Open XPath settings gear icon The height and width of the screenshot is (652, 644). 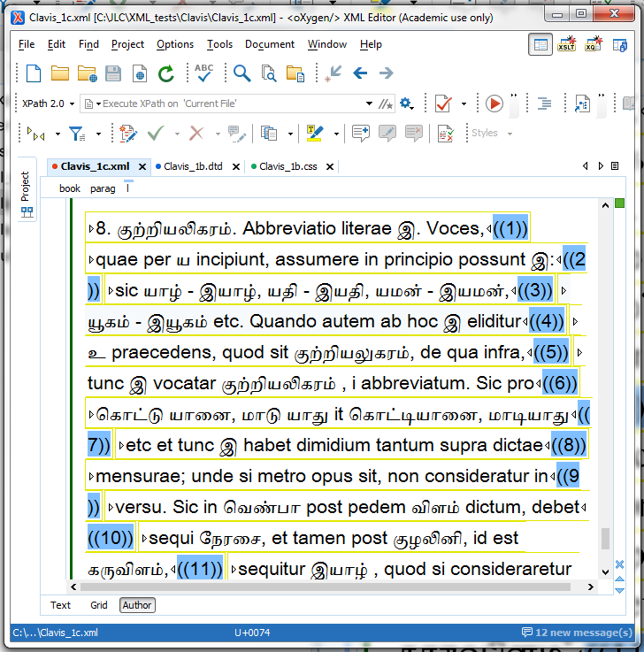tap(406, 104)
